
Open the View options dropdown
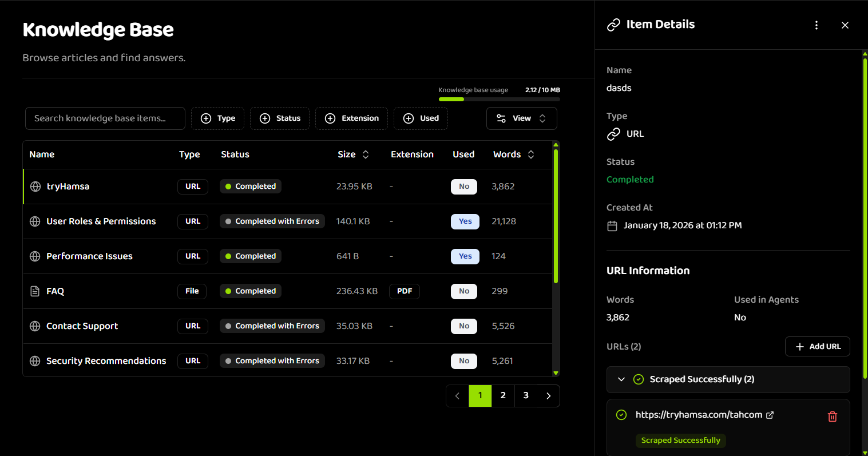521,118
